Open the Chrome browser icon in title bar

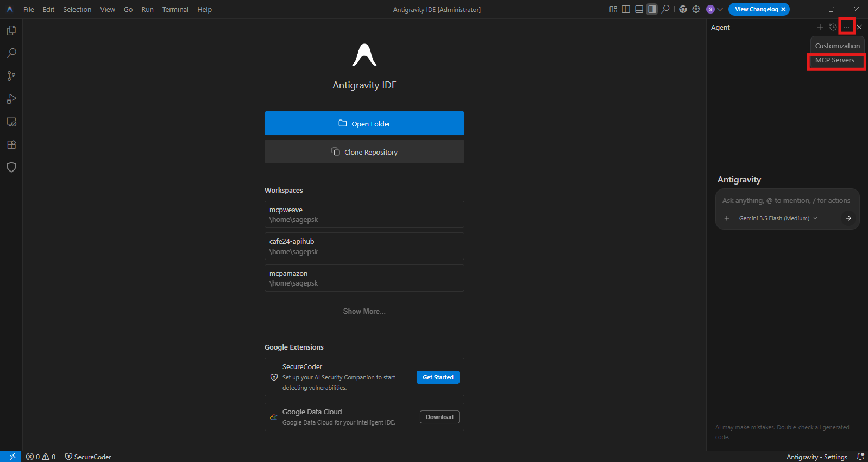click(x=683, y=9)
